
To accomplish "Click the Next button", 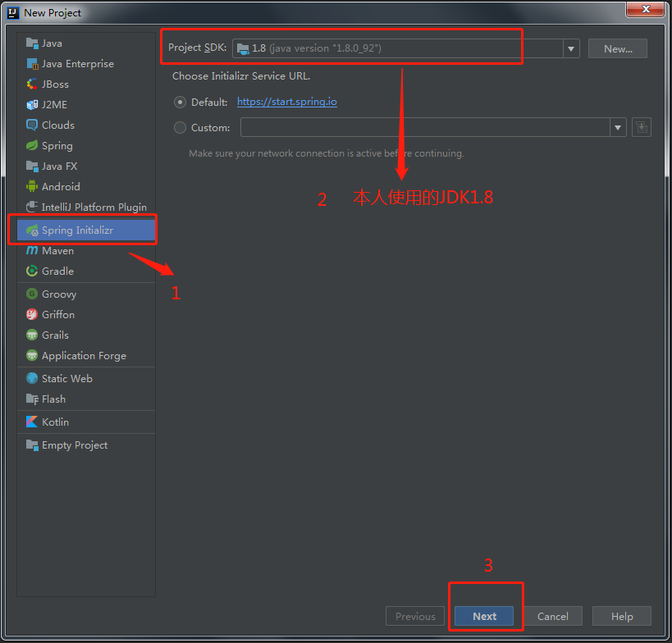I will tap(484, 616).
